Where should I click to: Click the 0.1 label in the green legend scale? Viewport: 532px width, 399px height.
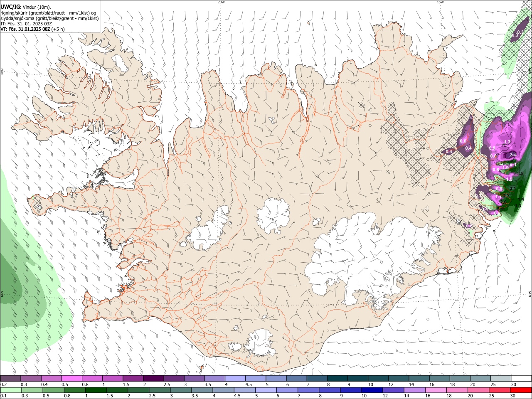(4, 396)
